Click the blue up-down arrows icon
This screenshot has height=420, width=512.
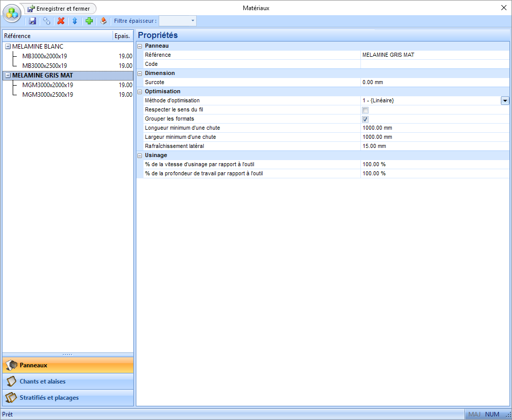click(75, 21)
